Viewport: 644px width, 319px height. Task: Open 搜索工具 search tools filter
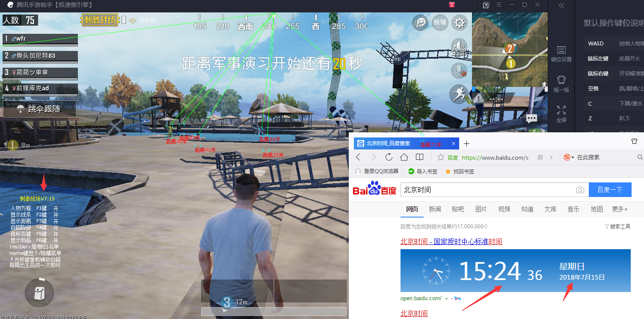[x=617, y=227]
